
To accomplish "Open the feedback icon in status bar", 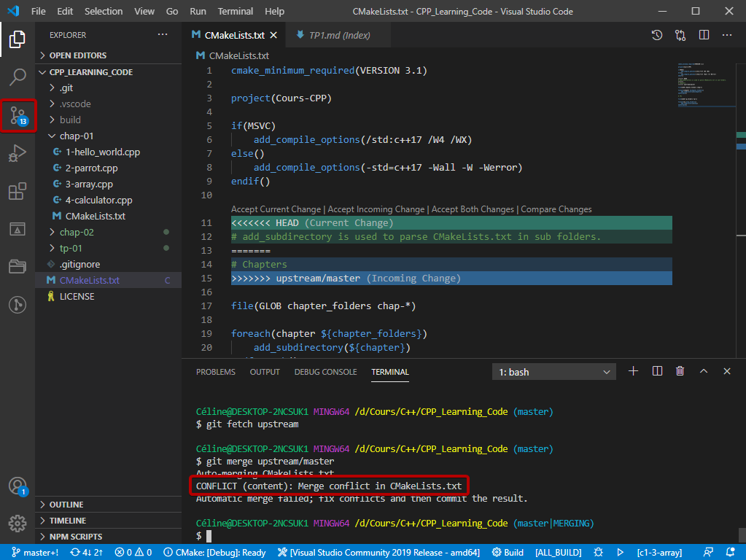I will [708, 553].
